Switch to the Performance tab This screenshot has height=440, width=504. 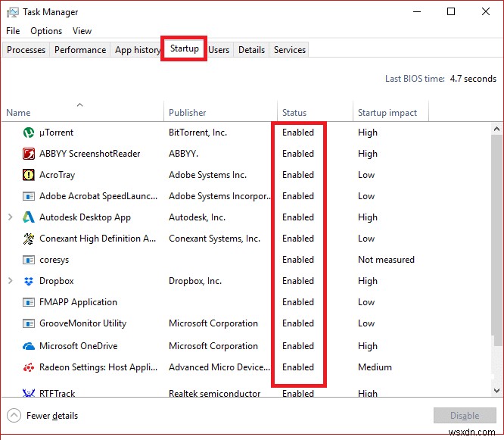pos(80,50)
